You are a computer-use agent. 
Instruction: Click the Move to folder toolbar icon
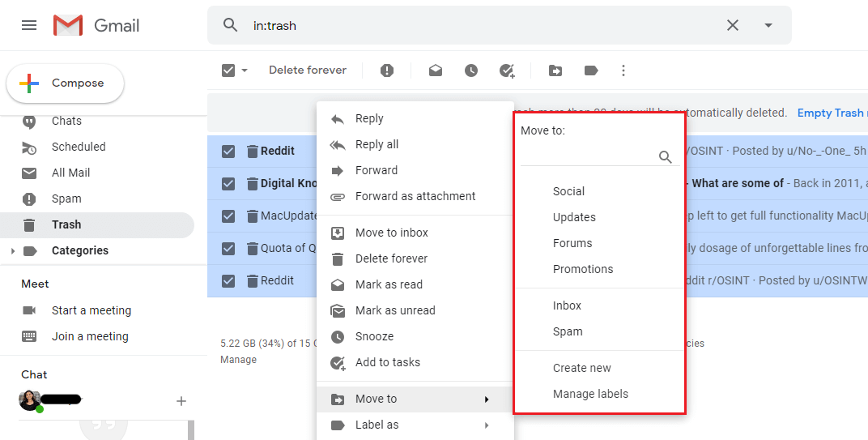pos(555,70)
